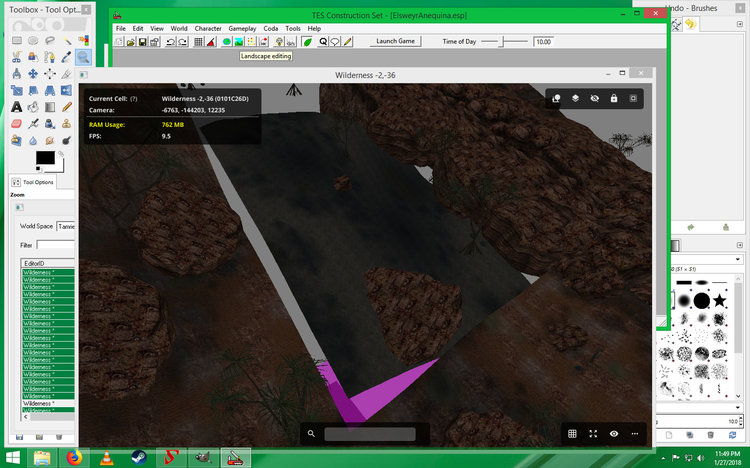Open Steam from the taskbar
Screen dimensions: 750x468
[x=139, y=458]
